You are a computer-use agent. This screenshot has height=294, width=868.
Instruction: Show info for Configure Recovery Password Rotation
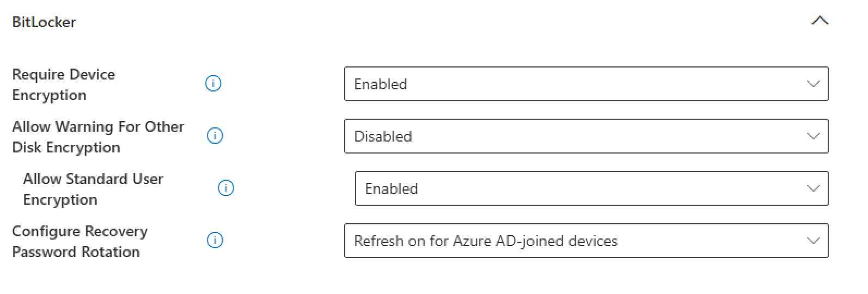coord(215,240)
